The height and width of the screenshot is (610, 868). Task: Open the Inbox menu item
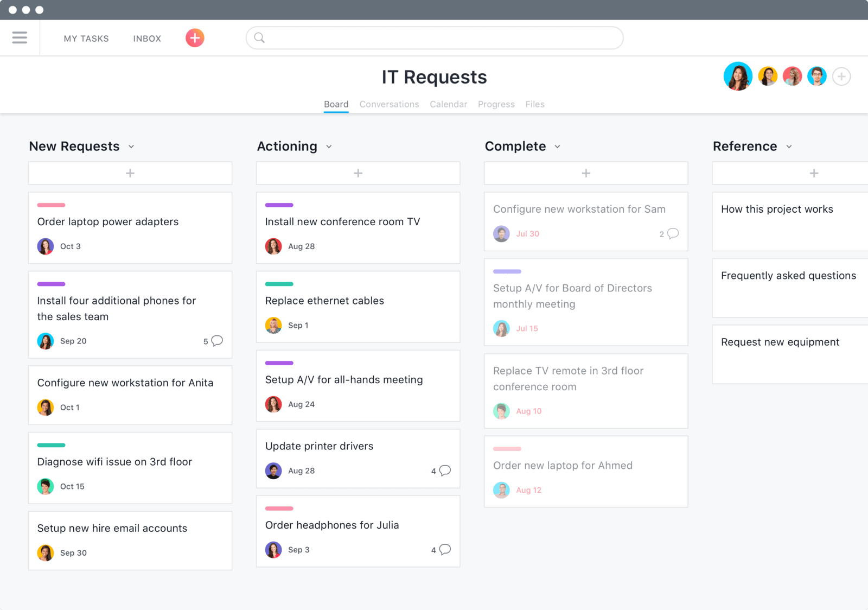(x=146, y=39)
